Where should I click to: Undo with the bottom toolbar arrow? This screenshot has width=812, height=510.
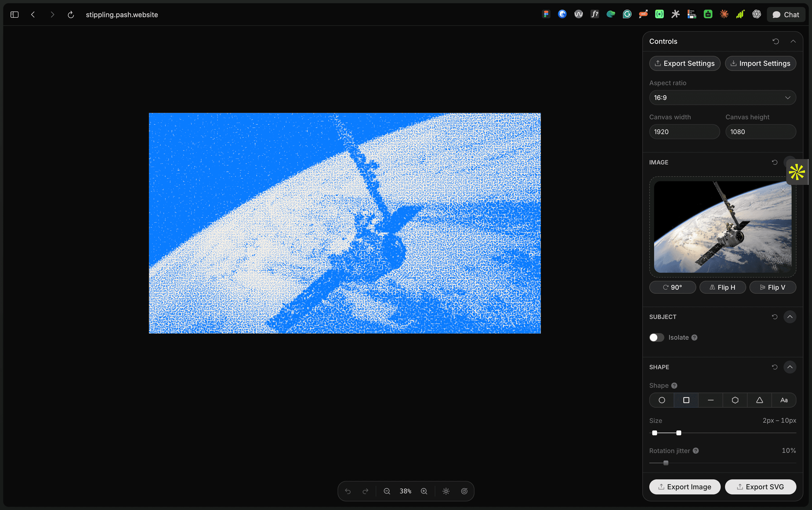(348, 491)
